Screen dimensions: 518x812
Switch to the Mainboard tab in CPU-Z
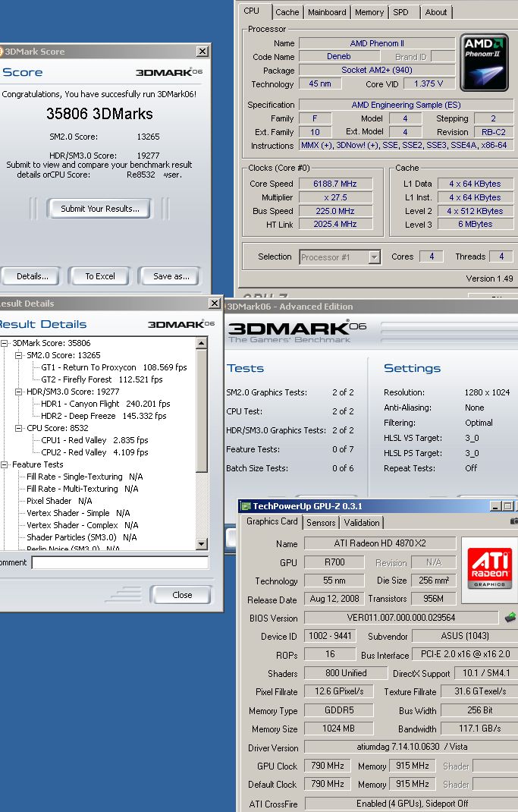click(327, 12)
